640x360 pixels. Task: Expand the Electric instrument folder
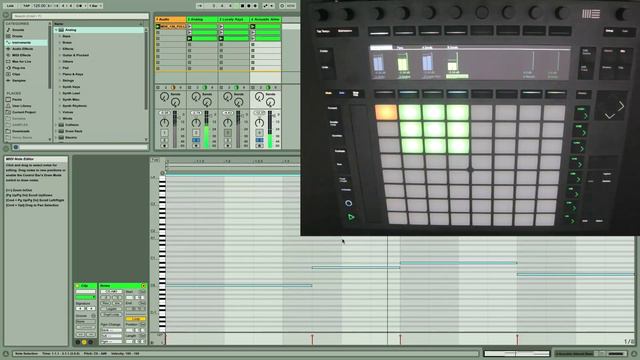56,138
